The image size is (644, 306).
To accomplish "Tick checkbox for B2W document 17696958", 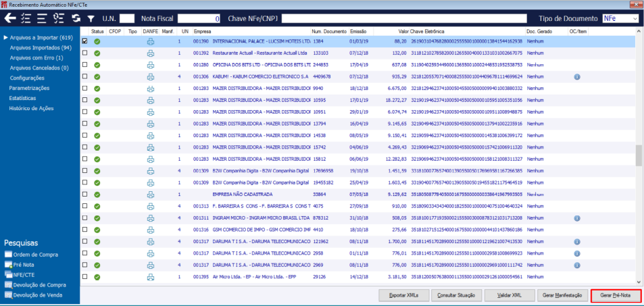I will point(85,170).
